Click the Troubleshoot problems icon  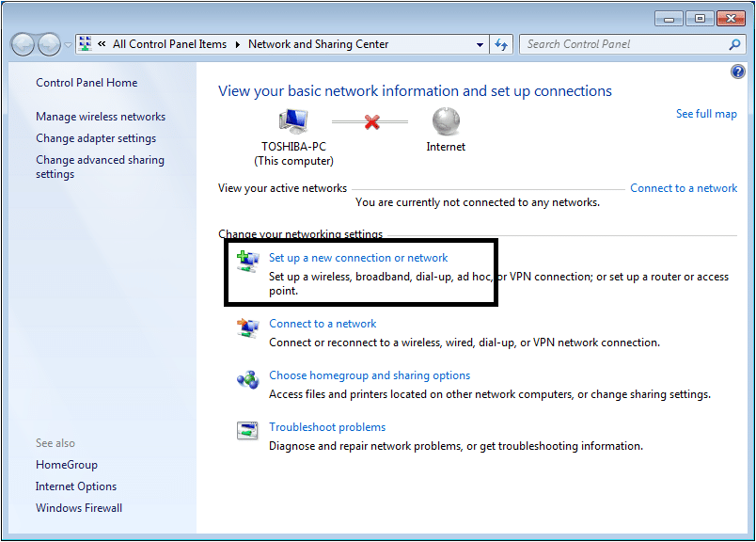coord(248,431)
